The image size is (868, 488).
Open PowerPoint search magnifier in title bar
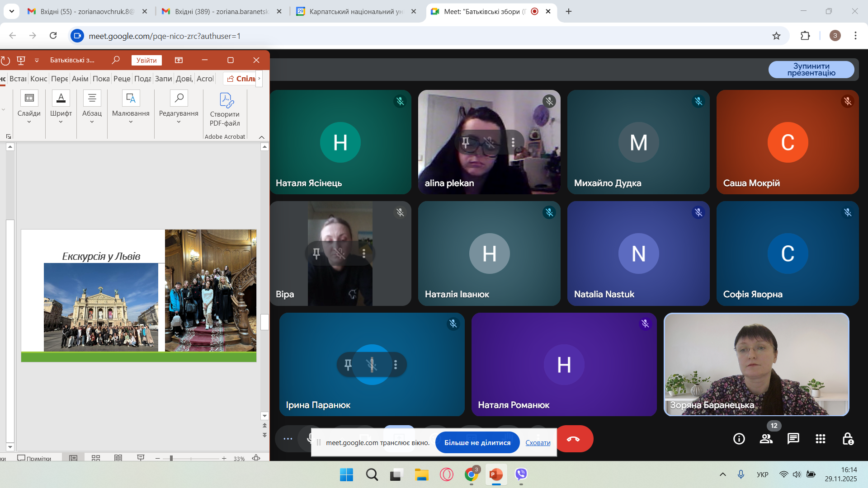[116, 60]
